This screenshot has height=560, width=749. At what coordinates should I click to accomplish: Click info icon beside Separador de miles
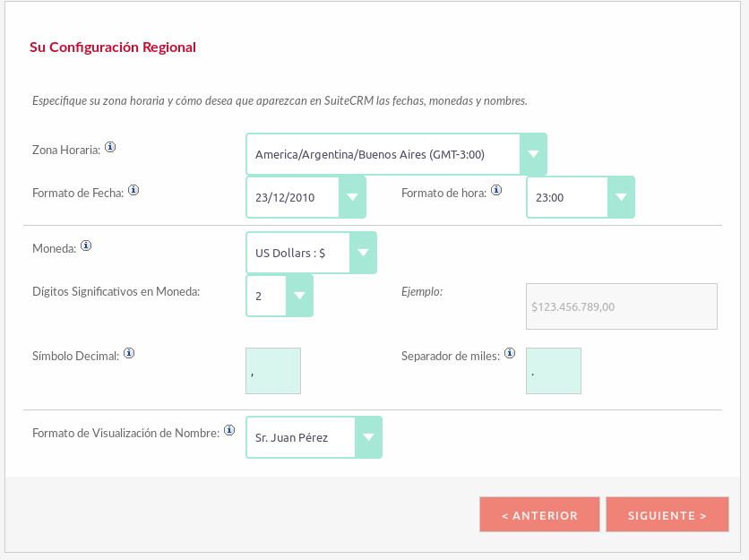click(510, 353)
